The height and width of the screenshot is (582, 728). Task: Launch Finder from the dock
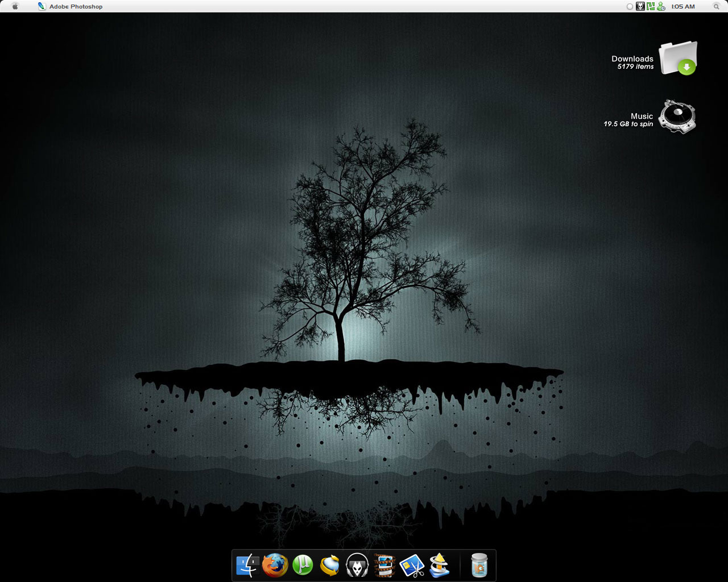[x=247, y=566]
